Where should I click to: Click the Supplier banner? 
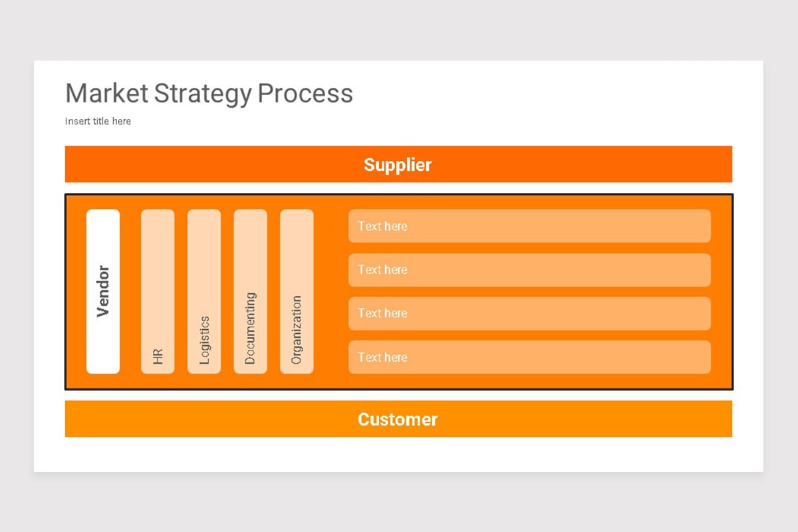(x=398, y=164)
